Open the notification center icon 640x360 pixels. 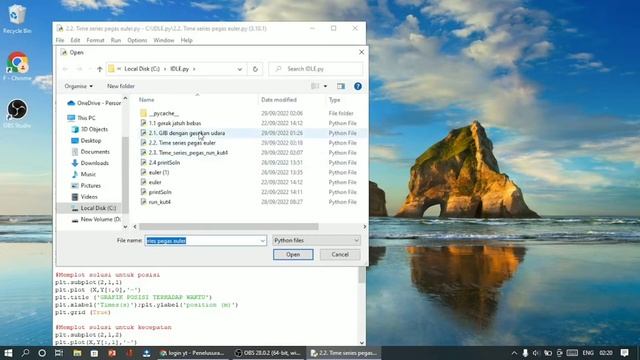624,353
